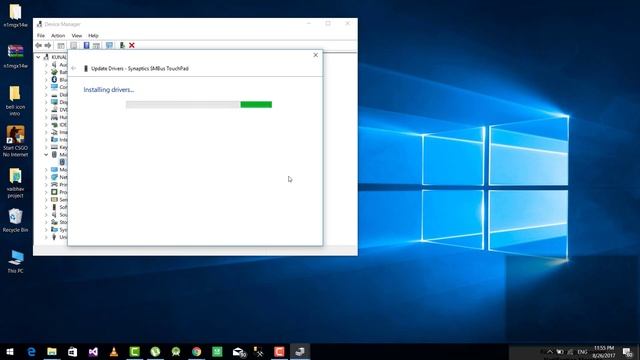This screenshot has width=640, height=360.
Task: Expand the DVD drives category chevron
Action: [x=46, y=110]
